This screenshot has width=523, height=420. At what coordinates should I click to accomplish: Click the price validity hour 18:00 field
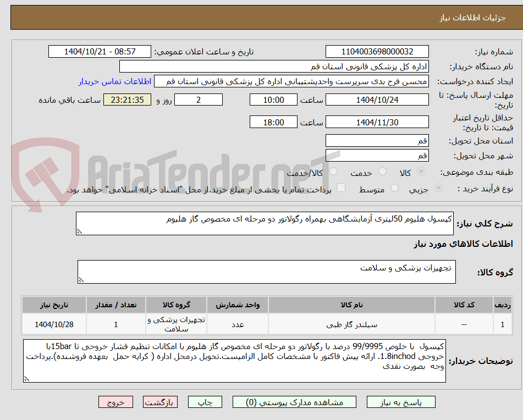(273, 122)
